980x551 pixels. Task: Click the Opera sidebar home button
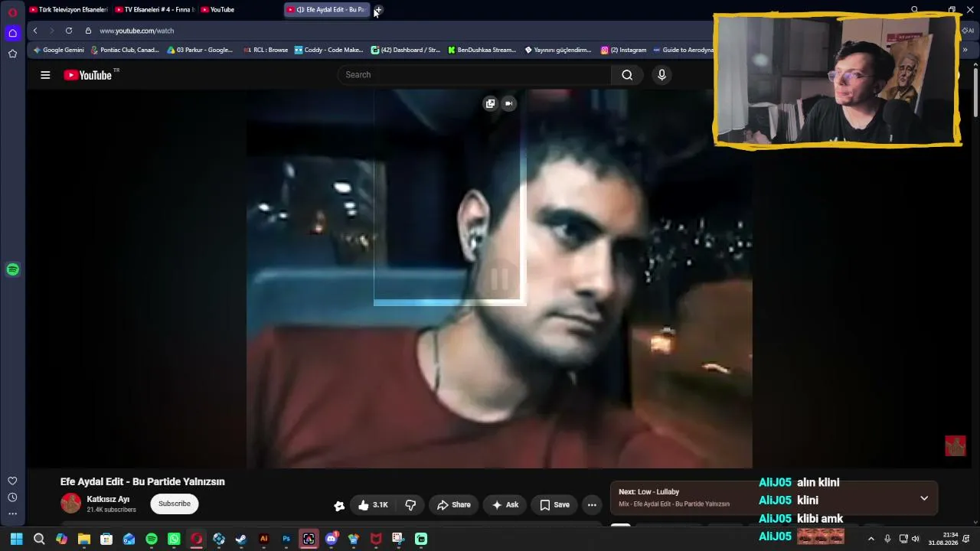(12, 33)
